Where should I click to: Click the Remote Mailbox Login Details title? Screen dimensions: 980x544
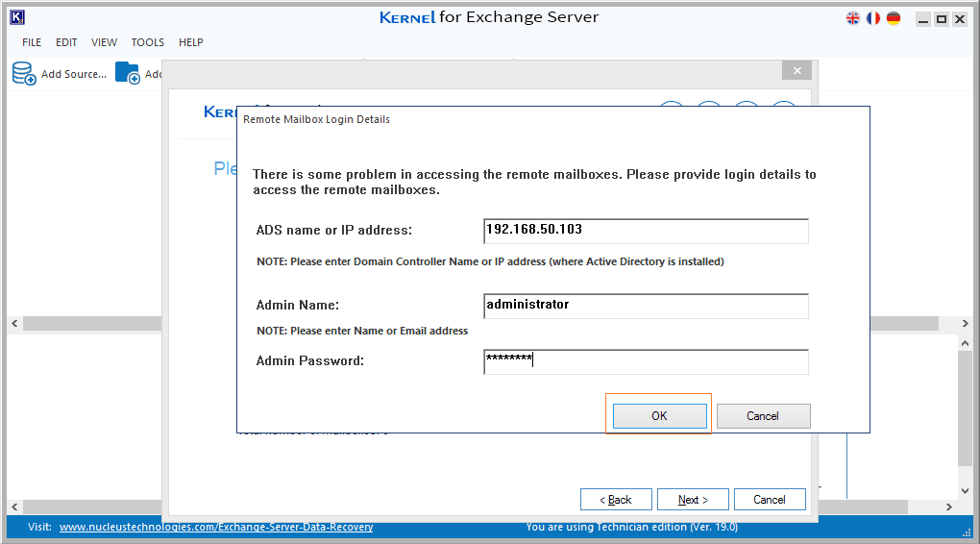pos(316,119)
